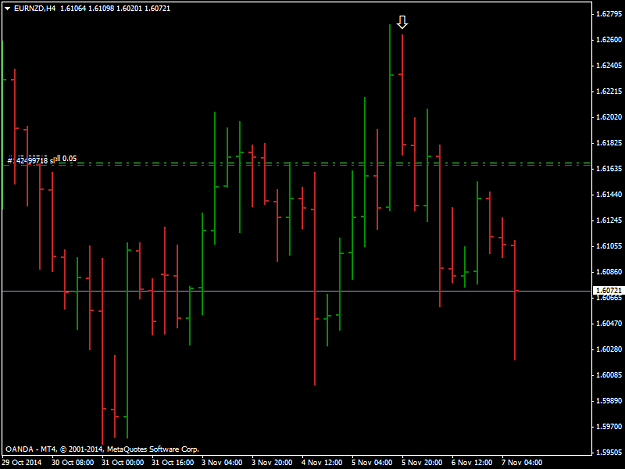The width and height of the screenshot is (625, 469).
Task: Click price level 1.60280 on the axis
Action: (x=609, y=349)
